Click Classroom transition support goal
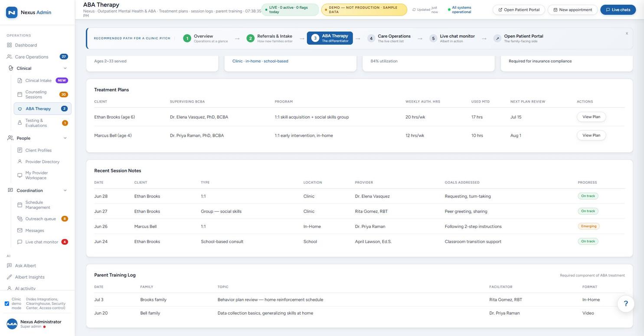The height and width of the screenshot is (336, 644). [x=473, y=242]
